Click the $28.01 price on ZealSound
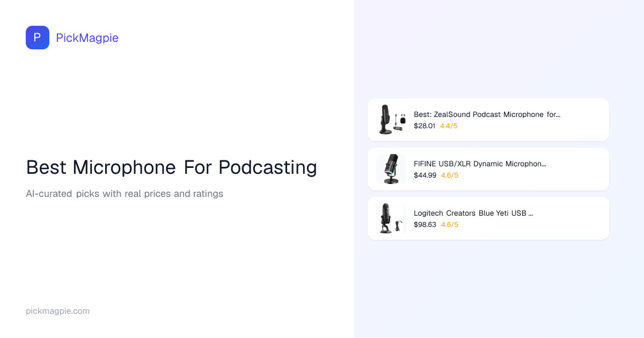Screen dimensions: 644x338 [x=425, y=126]
